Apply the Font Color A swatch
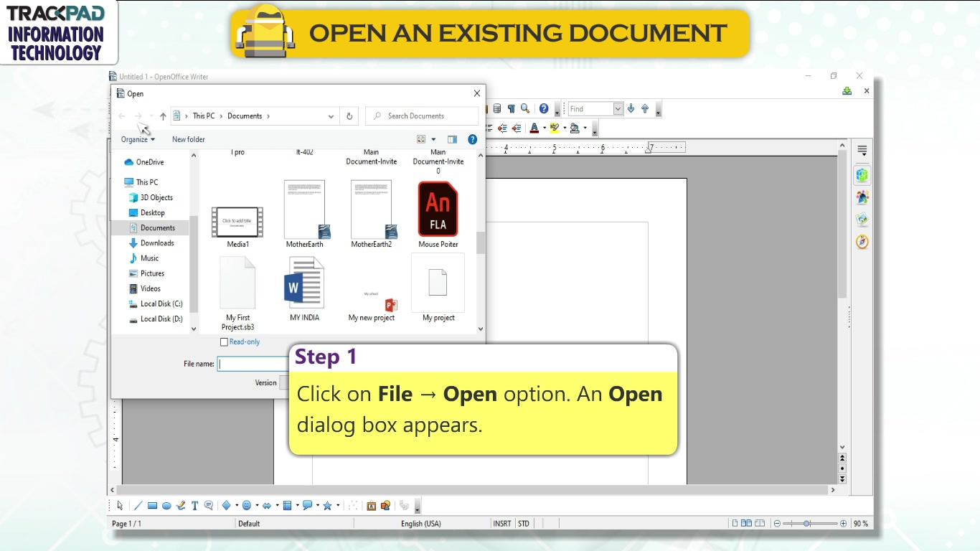The image size is (980, 551). 534,128
